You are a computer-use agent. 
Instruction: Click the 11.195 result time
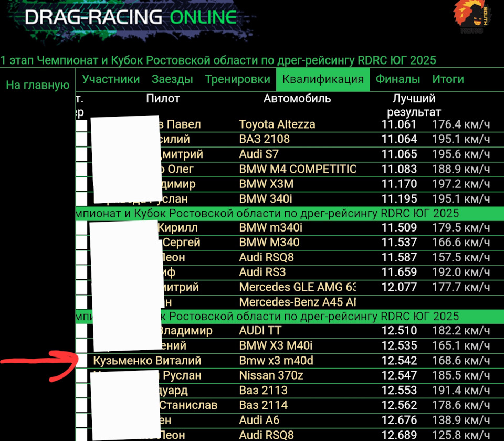tap(399, 199)
